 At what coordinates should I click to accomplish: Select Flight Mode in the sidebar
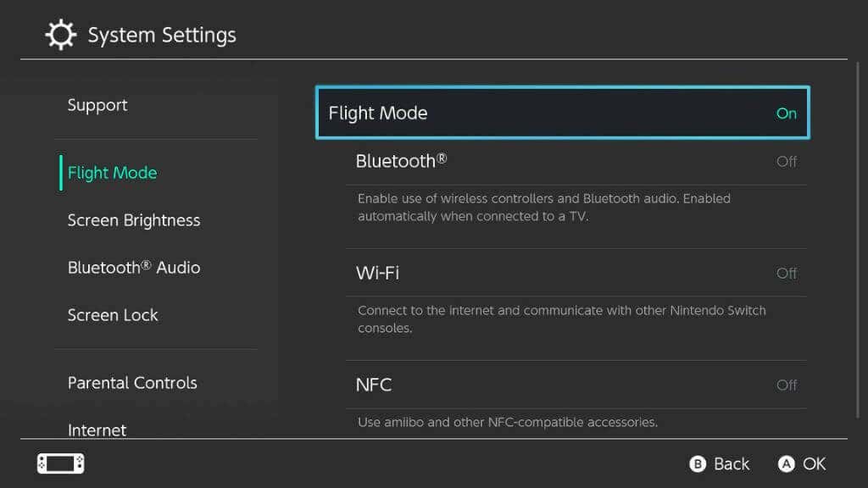[x=112, y=173]
